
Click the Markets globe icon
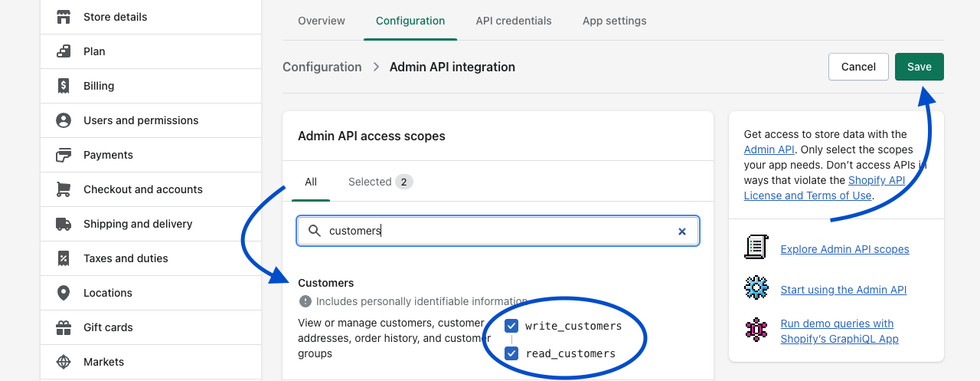64,362
